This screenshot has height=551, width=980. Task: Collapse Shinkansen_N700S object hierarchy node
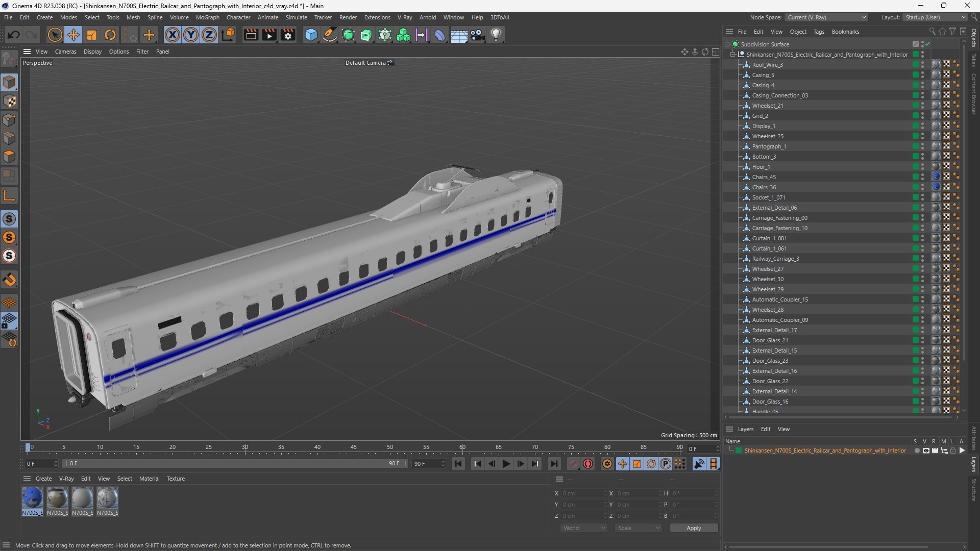732,55
